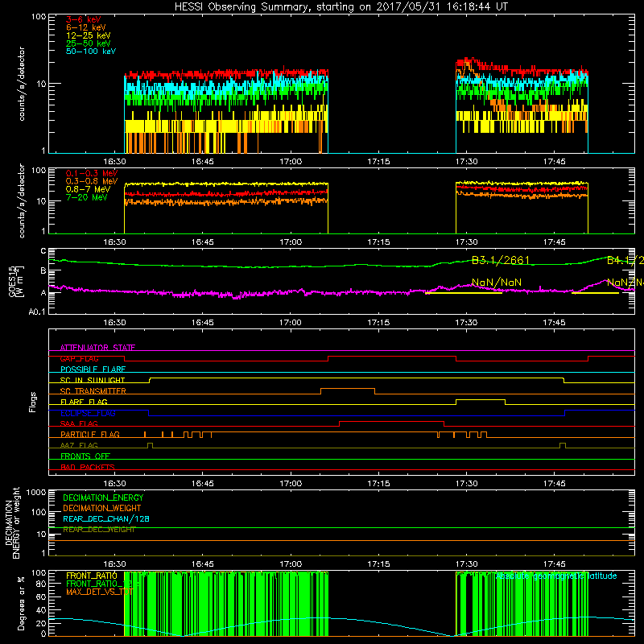
Task: Click the '0.8-7 MeV' legend label
Action: pyautogui.click(x=88, y=190)
